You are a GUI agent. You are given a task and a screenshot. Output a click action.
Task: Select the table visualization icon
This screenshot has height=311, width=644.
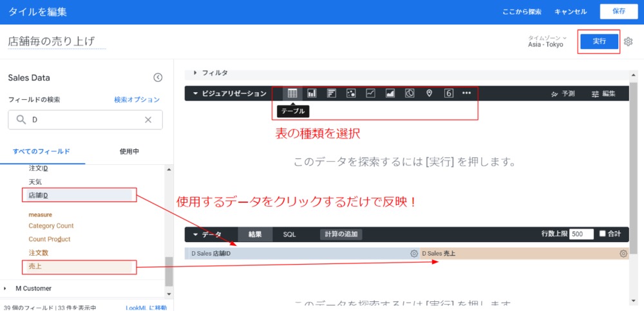292,93
